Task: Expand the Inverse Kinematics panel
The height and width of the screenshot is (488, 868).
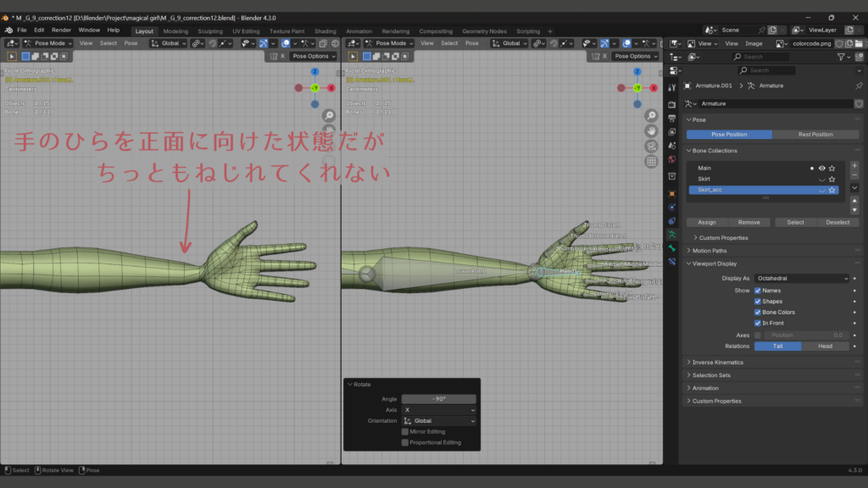Action: point(717,363)
